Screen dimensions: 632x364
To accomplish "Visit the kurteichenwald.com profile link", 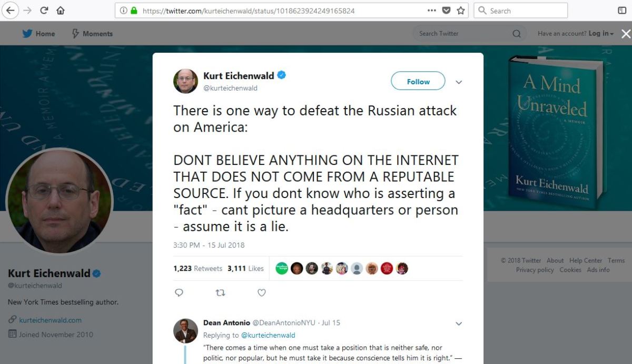I will pyautogui.click(x=51, y=320).
